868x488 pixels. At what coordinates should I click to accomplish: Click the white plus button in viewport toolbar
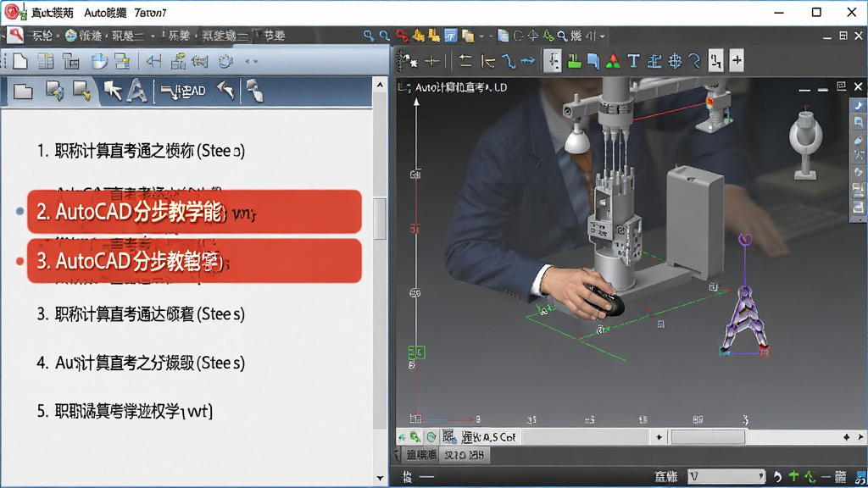[x=737, y=60]
